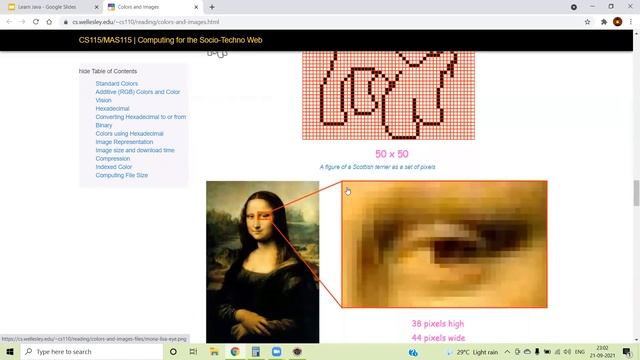
Task: Go to Additive (RGB) Colors and Color Vision
Action: point(138,96)
